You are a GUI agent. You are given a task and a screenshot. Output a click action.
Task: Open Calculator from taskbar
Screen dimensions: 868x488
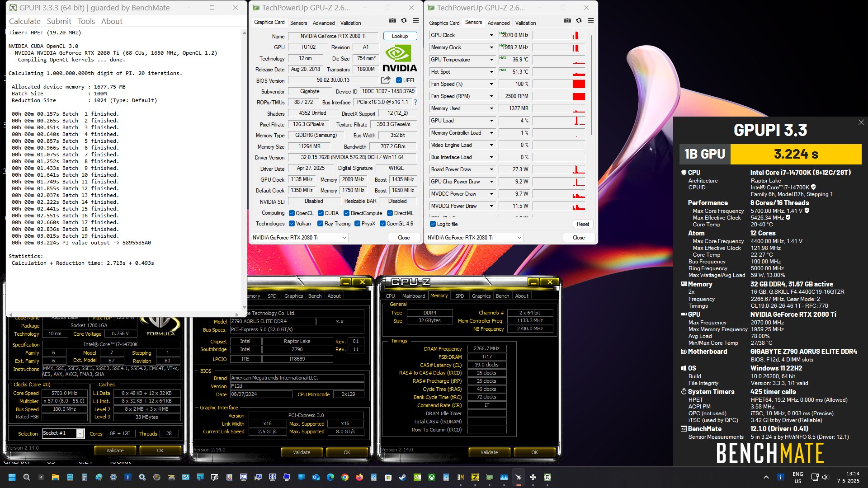tap(85, 477)
